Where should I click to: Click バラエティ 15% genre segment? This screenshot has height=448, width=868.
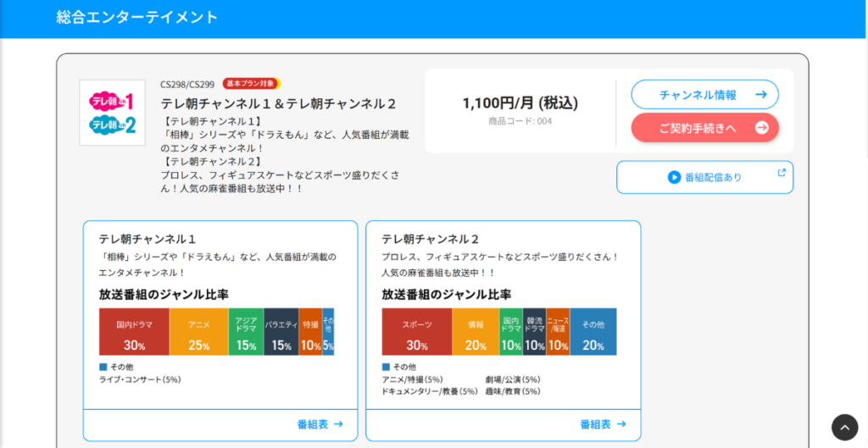point(281,332)
